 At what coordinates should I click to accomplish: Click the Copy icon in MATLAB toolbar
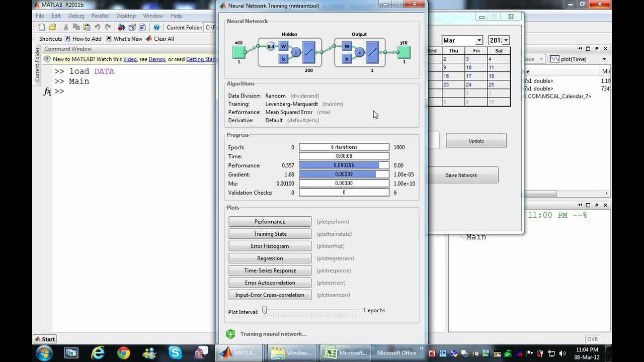point(76,28)
